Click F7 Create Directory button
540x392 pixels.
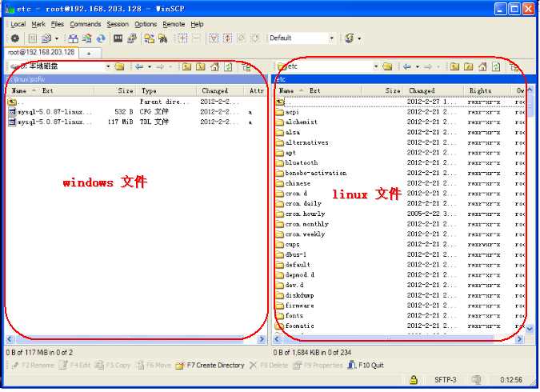click(x=210, y=365)
